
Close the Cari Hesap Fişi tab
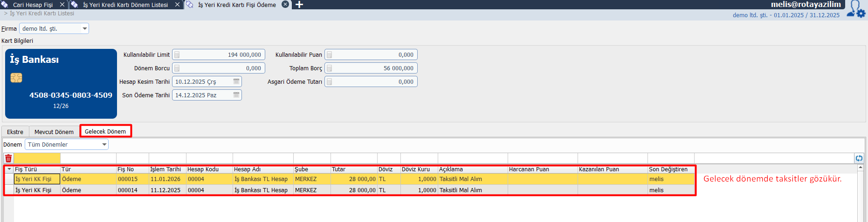(62, 5)
